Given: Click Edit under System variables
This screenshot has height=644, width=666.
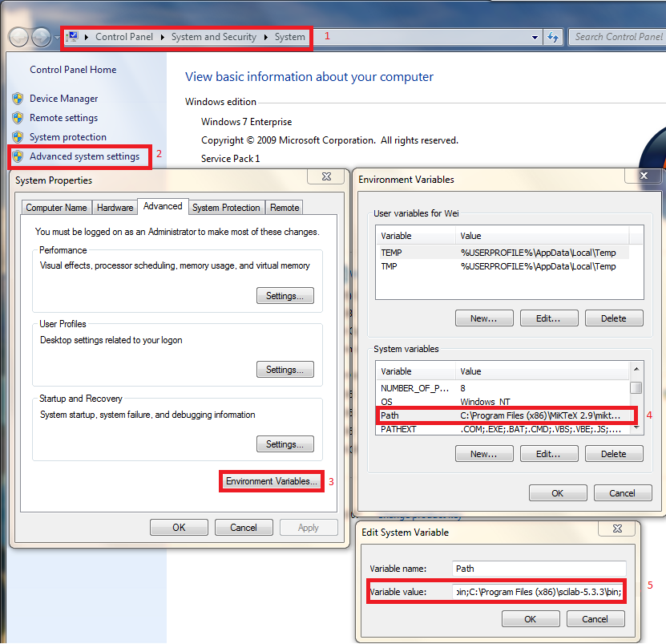Looking at the screenshot, I should [x=549, y=454].
